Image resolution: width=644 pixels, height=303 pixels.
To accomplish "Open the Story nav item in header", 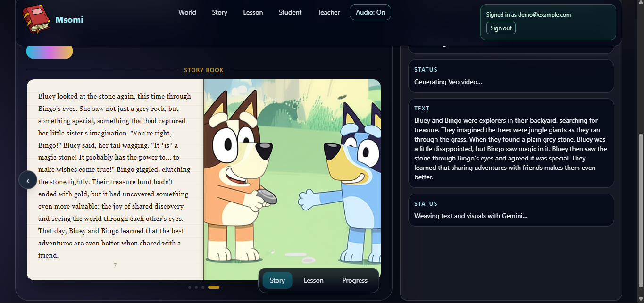I will coord(220,12).
